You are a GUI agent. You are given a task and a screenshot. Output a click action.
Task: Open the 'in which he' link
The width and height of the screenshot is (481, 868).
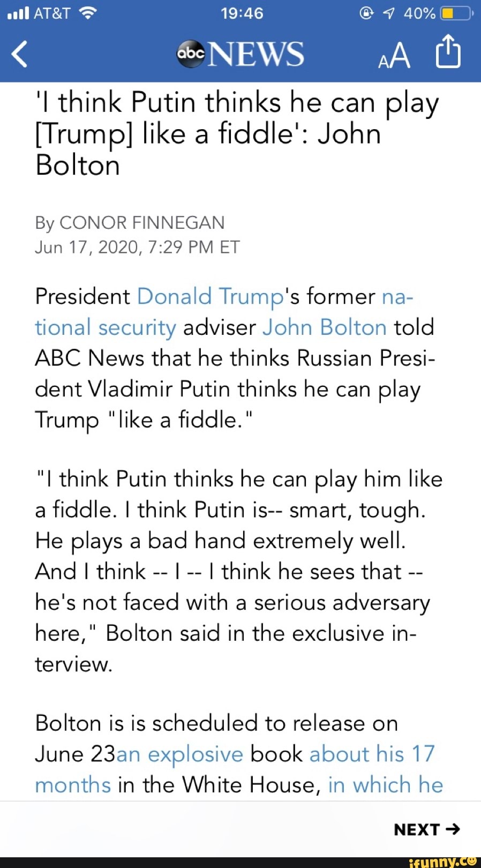pos(385,784)
